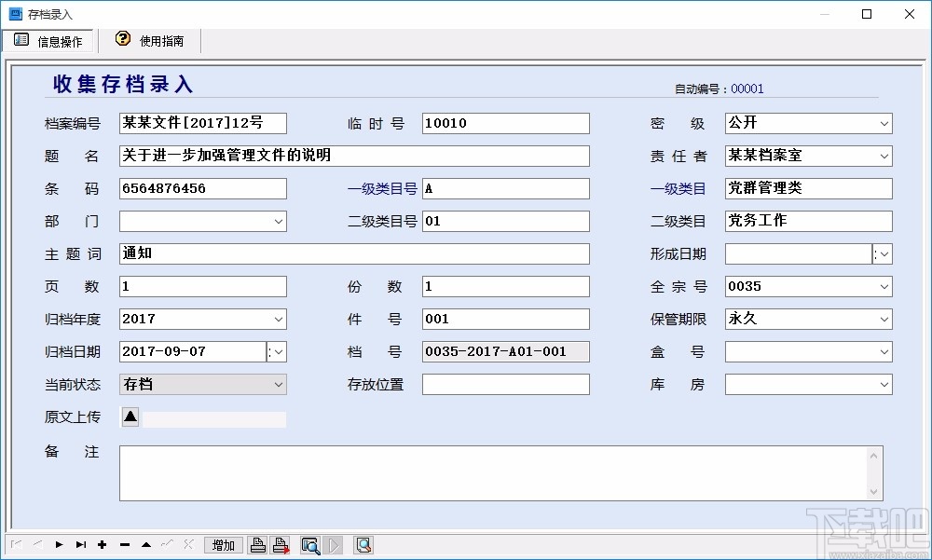This screenshot has height=560, width=932.
Task: Click the 份数 input field
Action: point(506,287)
